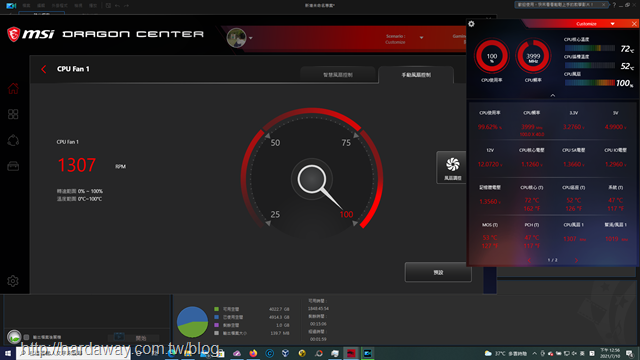Open the MSI Dragon Center taskbar icon
Viewport: 640px width, 360px height.
click(351, 353)
